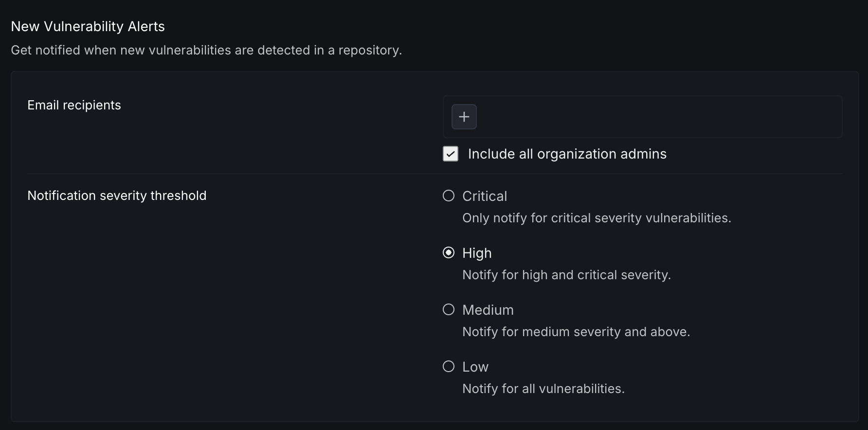Select the Critical severity radio button
Screen dimensions: 868x430
(449, 196)
